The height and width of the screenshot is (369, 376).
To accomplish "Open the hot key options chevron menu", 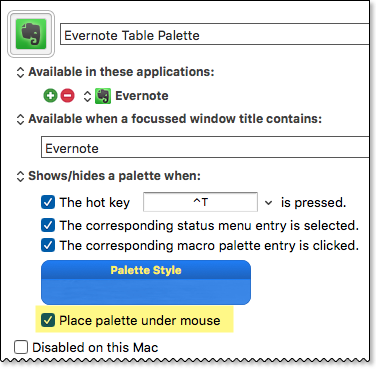I will (269, 203).
